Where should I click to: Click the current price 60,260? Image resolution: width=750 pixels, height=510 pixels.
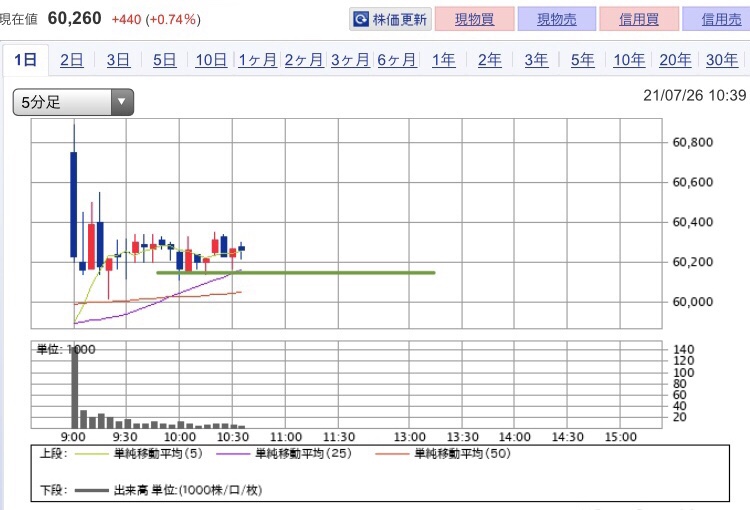pos(75,19)
